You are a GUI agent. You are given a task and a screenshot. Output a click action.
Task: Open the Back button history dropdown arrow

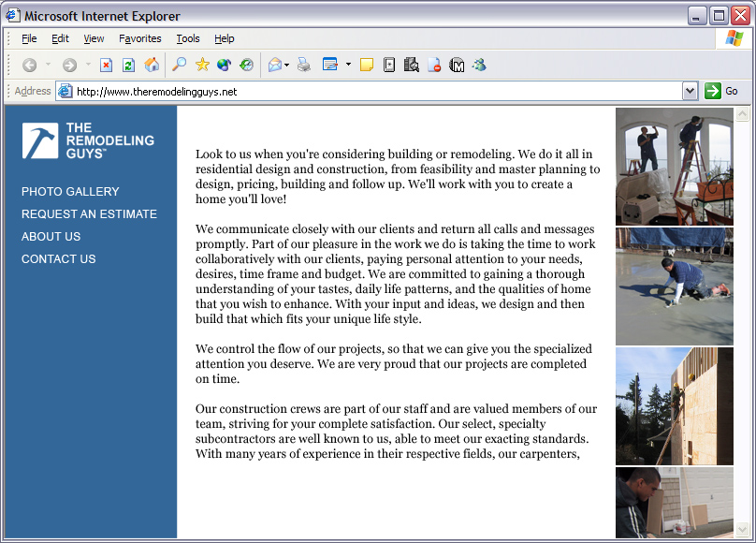[48, 66]
